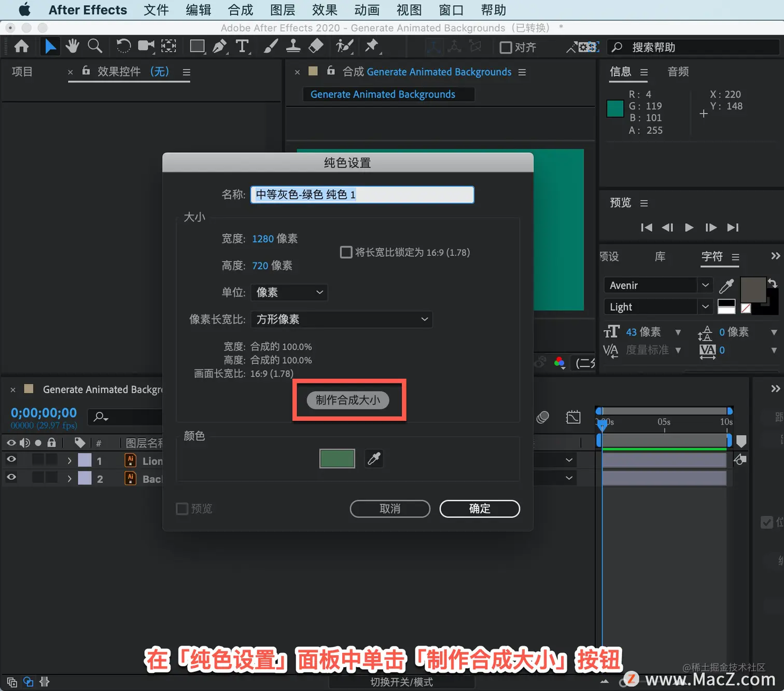This screenshot has width=784, height=691.
Task: Click the Play button in Preview panel
Action: pos(689,227)
